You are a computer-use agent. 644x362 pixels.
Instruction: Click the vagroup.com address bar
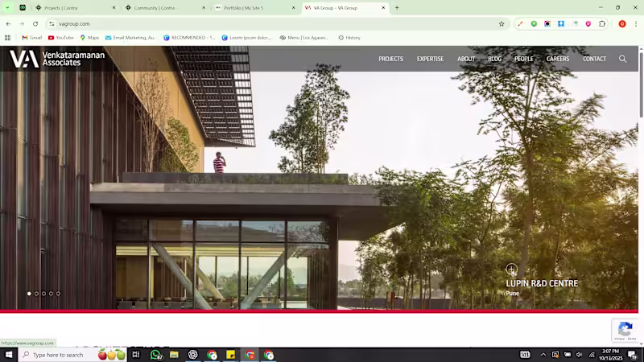click(x=275, y=24)
